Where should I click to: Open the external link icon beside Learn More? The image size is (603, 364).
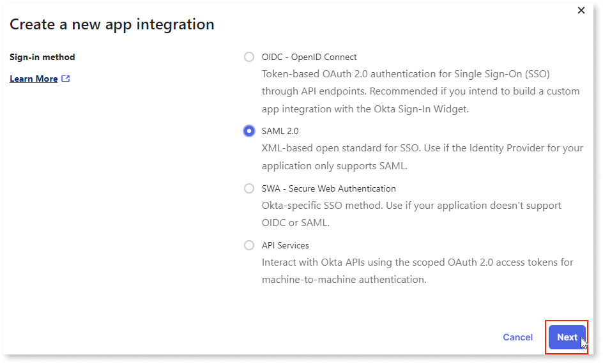point(66,79)
